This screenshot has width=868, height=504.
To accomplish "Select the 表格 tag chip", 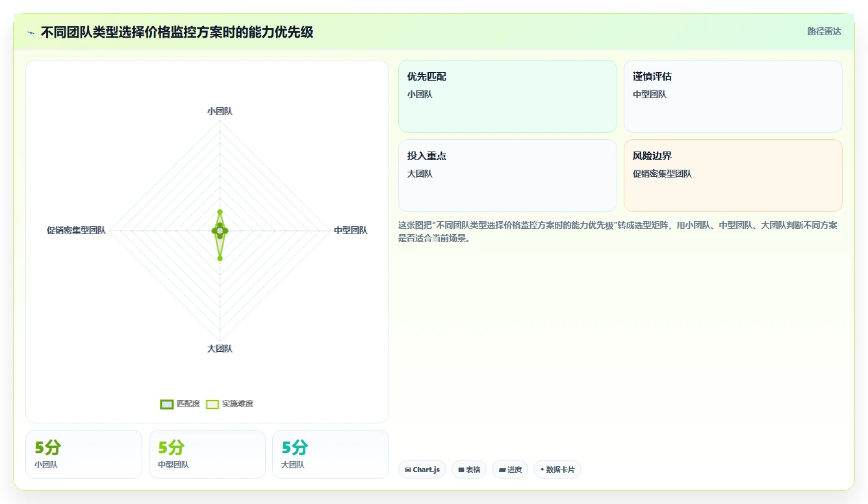I will [x=469, y=470].
